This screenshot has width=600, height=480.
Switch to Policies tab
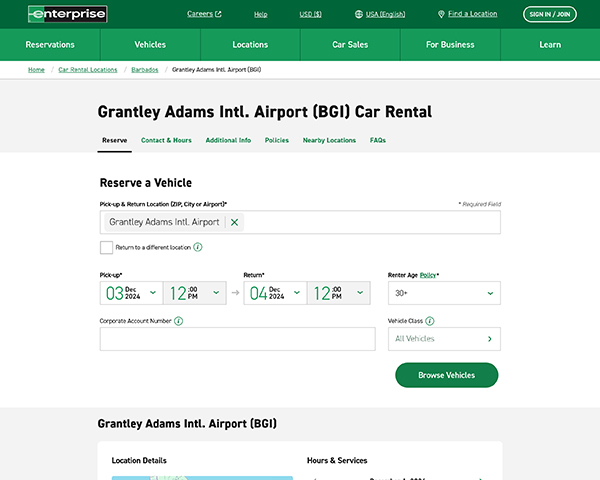(x=277, y=140)
